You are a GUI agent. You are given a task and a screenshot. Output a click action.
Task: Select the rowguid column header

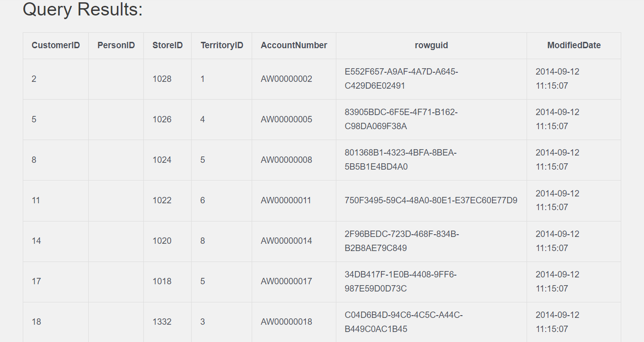click(x=431, y=45)
